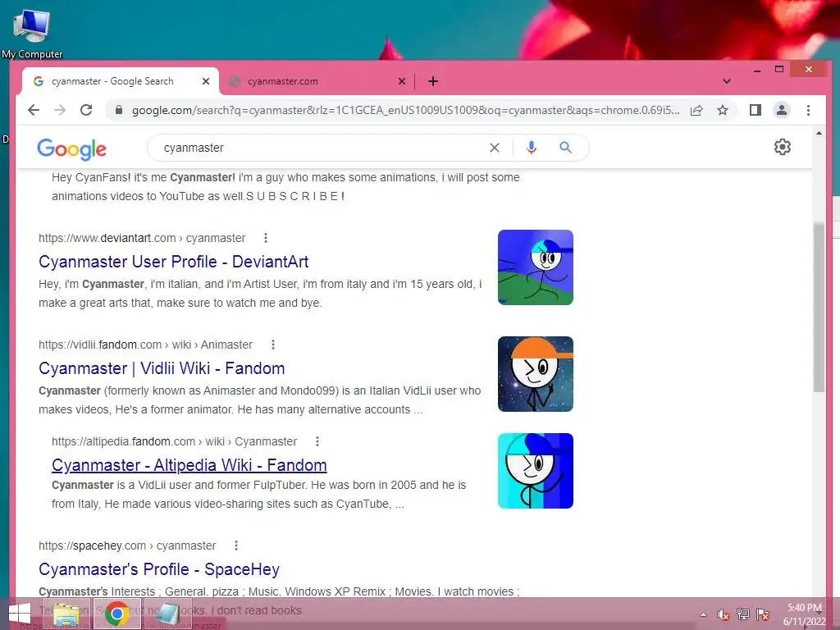Close the cyanmaster.com tab
Image resolution: width=840 pixels, height=630 pixels.
point(402,81)
